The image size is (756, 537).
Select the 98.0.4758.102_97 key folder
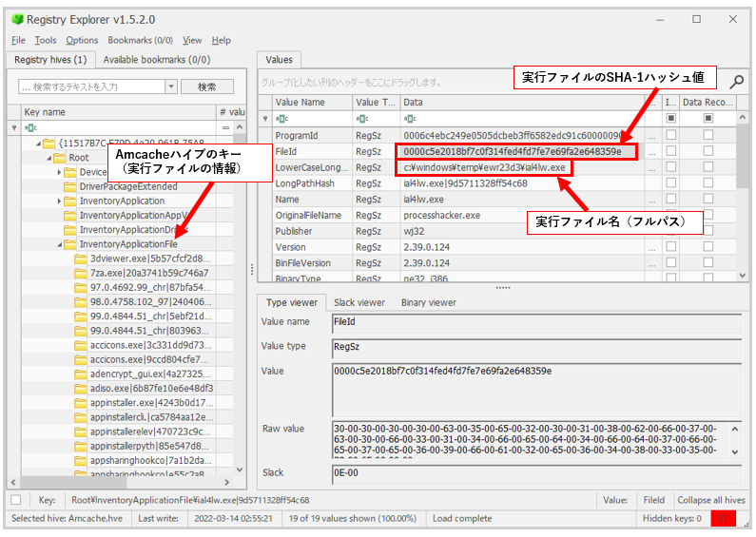tap(151, 301)
